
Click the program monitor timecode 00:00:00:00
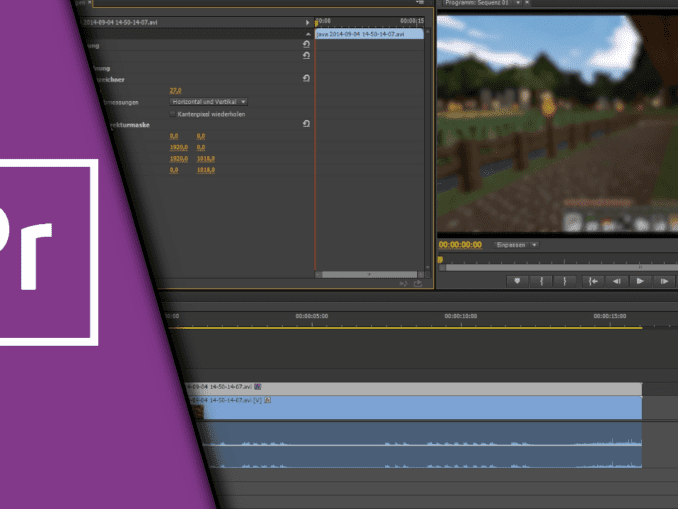460,244
